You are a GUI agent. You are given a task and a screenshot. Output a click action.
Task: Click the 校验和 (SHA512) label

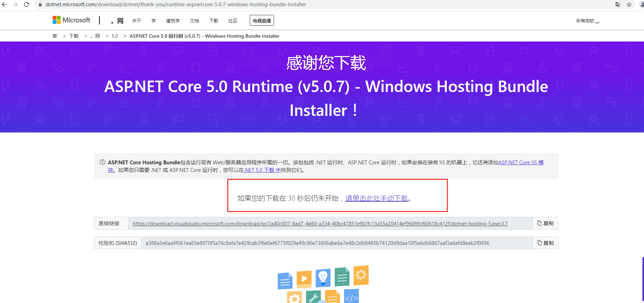point(118,243)
